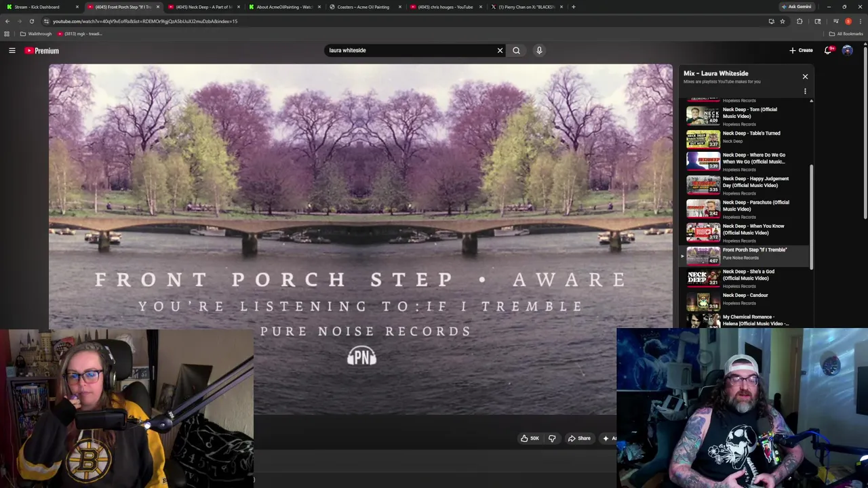
Task: Open a new browser tab
Action: (574, 7)
